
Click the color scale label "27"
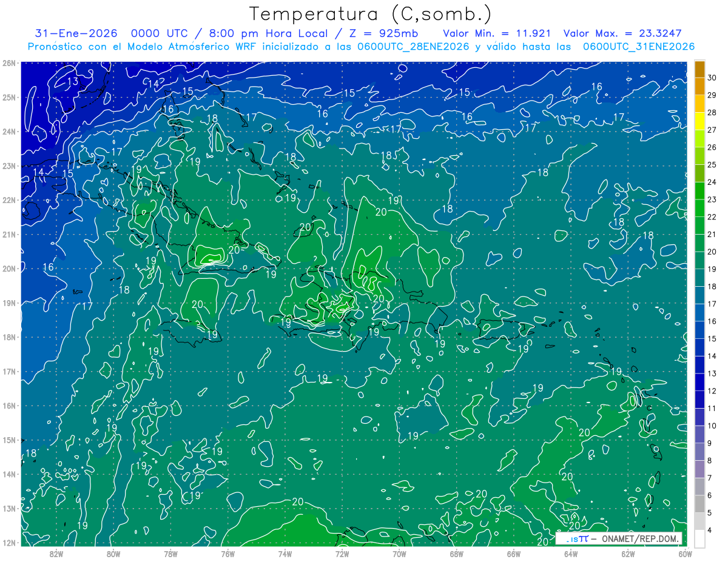coord(712,130)
